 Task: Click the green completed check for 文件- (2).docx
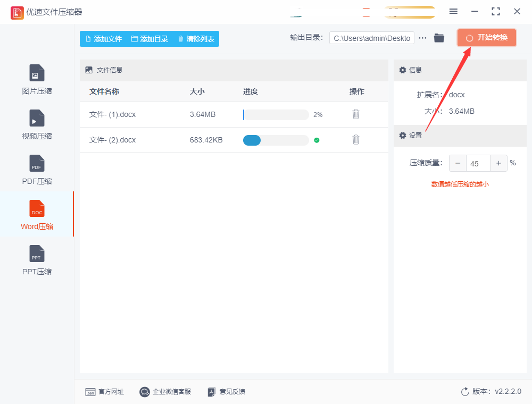pyautogui.click(x=317, y=140)
